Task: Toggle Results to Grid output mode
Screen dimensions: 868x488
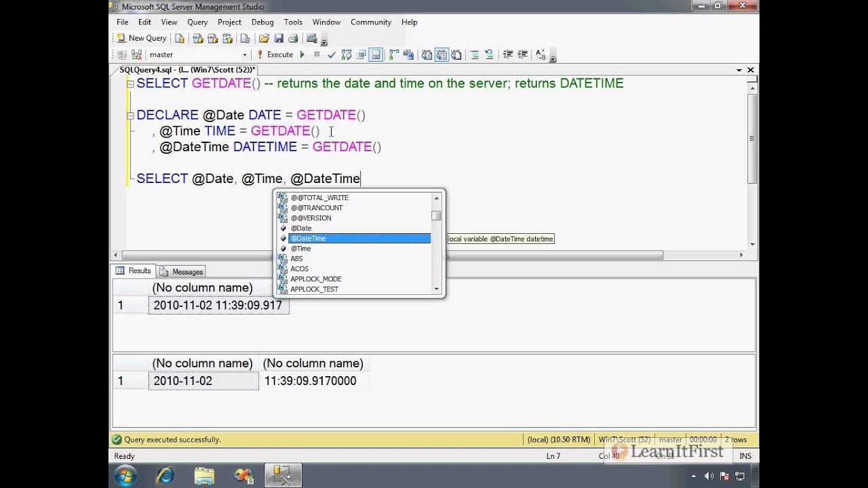Action: (x=442, y=54)
